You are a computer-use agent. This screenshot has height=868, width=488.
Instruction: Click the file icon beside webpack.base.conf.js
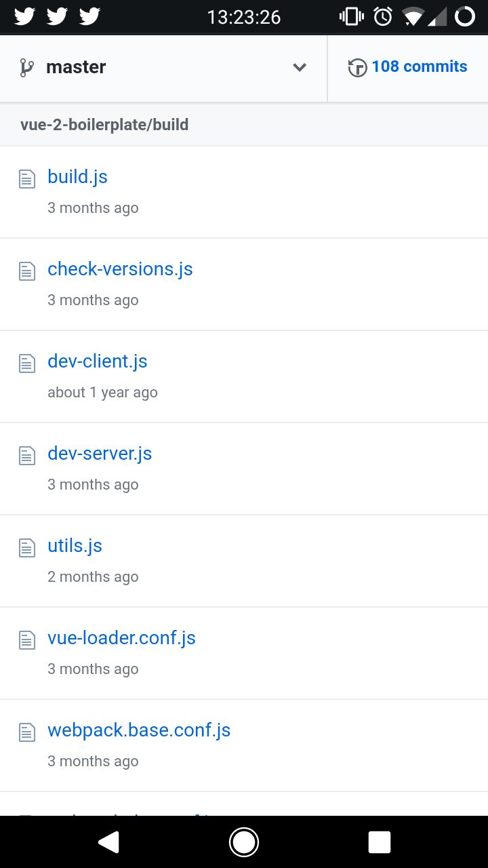[26, 733]
